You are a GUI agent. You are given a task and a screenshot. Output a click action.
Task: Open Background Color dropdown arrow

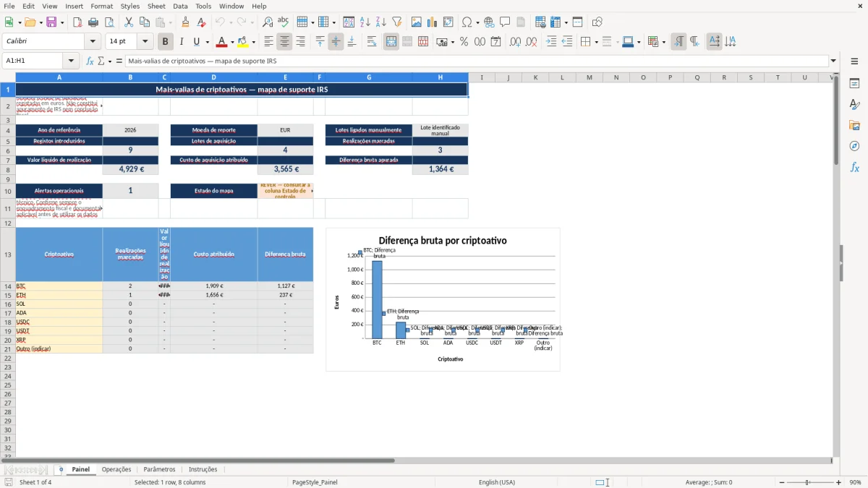click(x=253, y=42)
